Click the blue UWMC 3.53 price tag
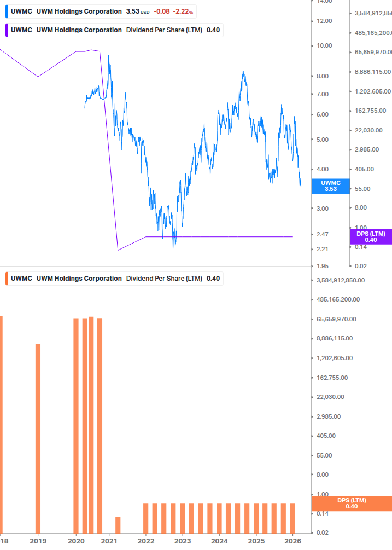The height and width of the screenshot is (550, 392). (x=331, y=186)
